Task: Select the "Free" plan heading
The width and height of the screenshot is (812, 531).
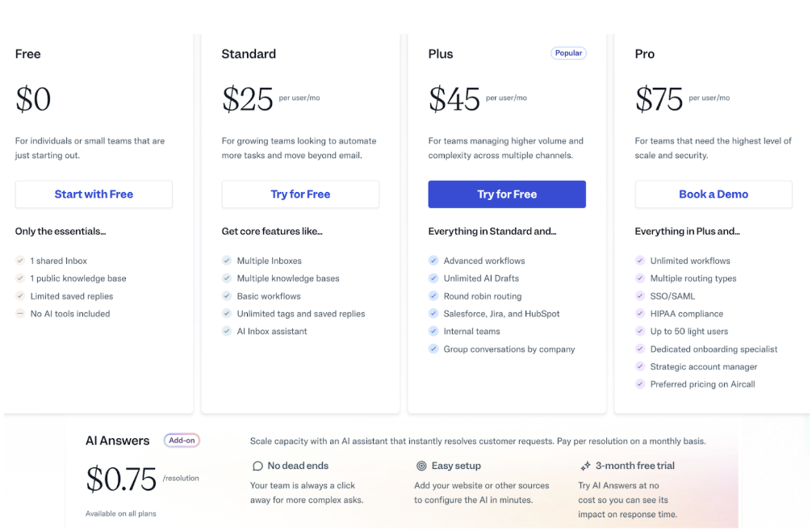Action: click(x=27, y=54)
